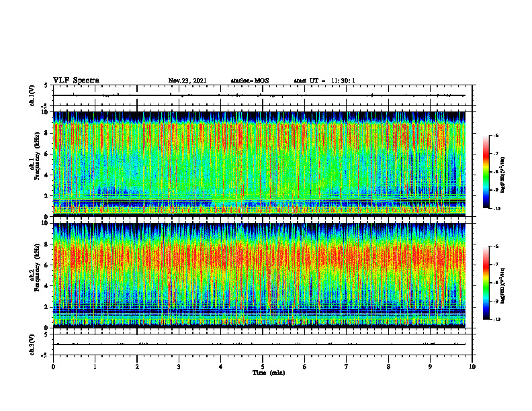Click the ch.1 spectrogram color bar
Image resolution: width=532 pixels, height=411 pixels.
pos(486,172)
